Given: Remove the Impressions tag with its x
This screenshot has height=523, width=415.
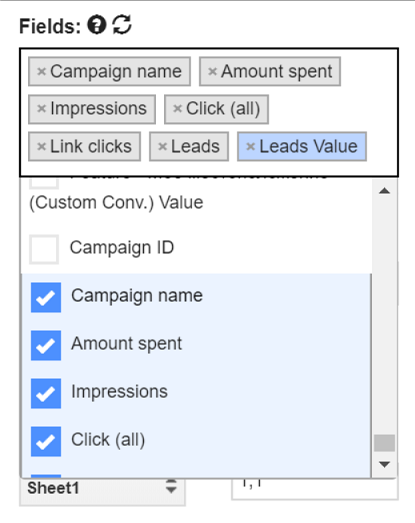Looking at the screenshot, I should pyautogui.click(x=41, y=108).
